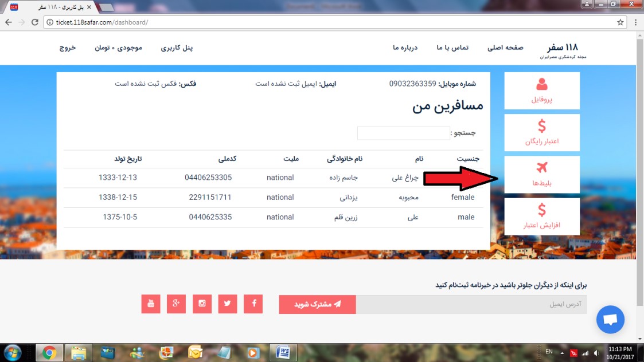This screenshot has height=362, width=644.
Task: Click the مشترک شوید subscribe button
Action: tap(317, 304)
